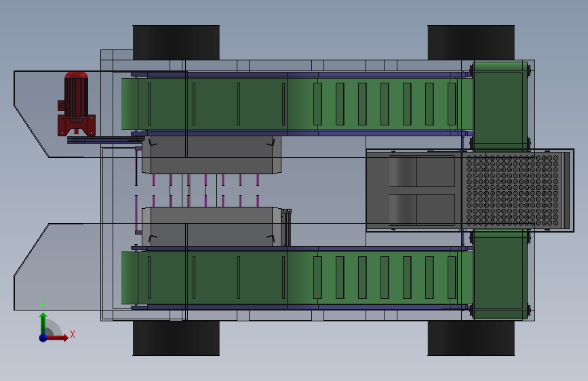Image resolution: width=588 pixels, height=381 pixels.
Task: Select the black wheel nearest the red motor
Action: click(x=176, y=43)
